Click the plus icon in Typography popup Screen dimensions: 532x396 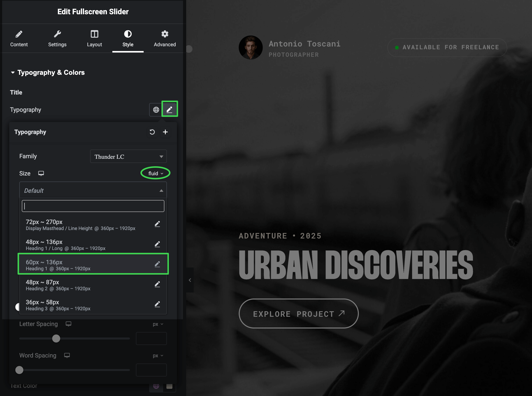165,132
